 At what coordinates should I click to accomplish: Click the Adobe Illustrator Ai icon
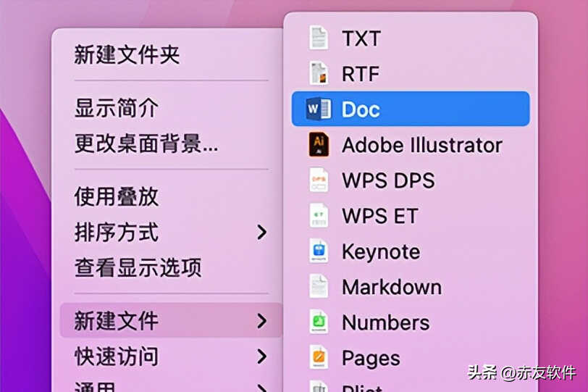(318, 145)
